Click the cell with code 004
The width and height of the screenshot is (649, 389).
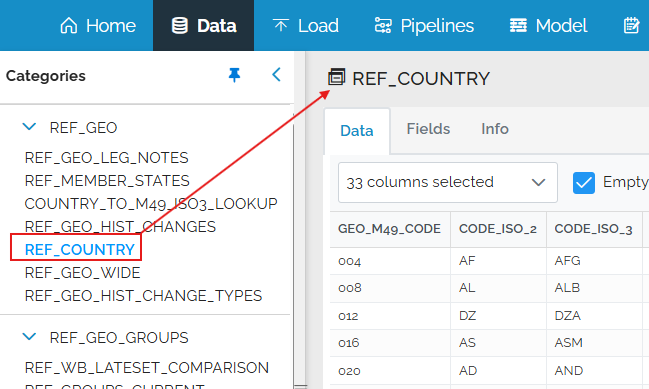point(389,261)
